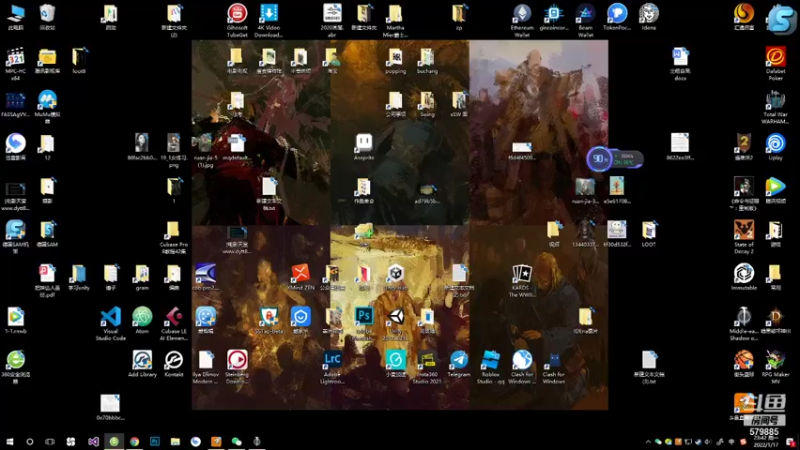Click the Cortana search circle
Image resolution: width=800 pixels, height=450 pixels.
coord(30,441)
